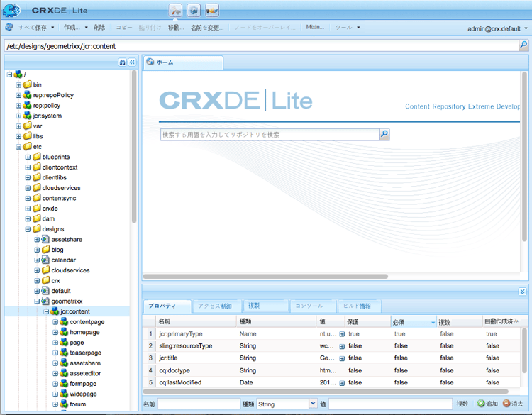
Task: Click the root node icon in the tree
Action: (x=18, y=74)
